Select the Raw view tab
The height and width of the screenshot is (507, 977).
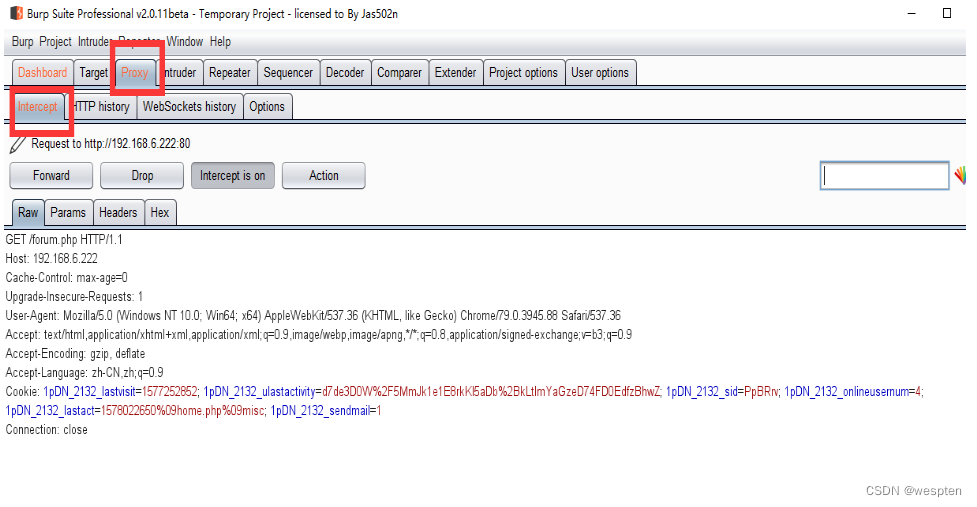tap(28, 212)
